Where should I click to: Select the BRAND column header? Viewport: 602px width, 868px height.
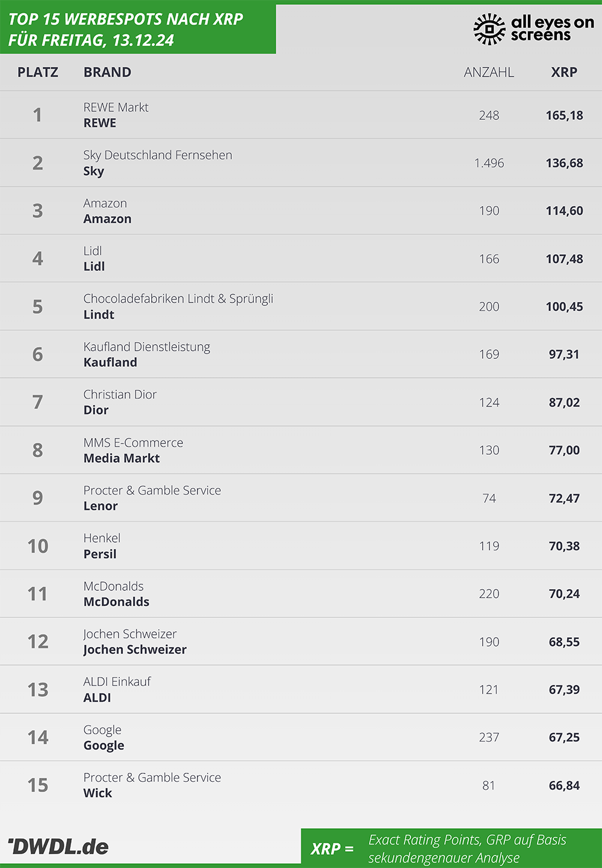click(107, 72)
